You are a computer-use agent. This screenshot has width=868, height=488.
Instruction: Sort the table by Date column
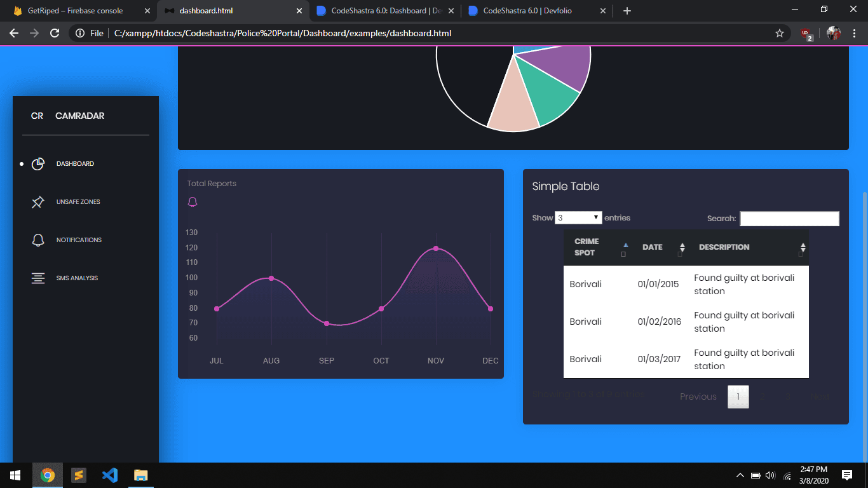[x=660, y=247]
